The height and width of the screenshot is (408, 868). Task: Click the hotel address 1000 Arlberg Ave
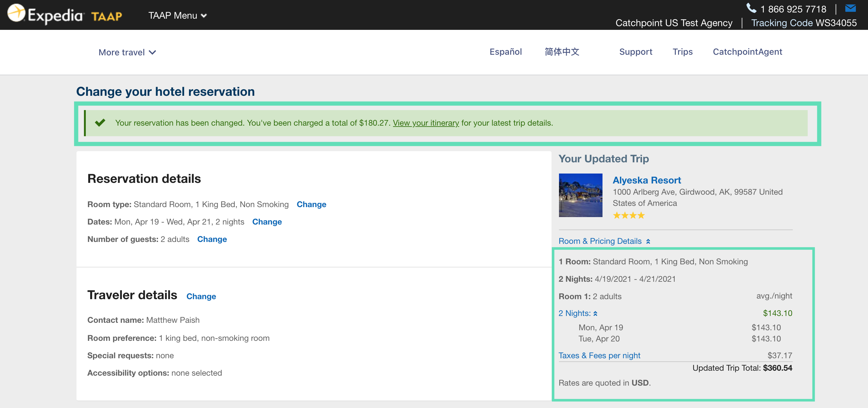[x=697, y=197]
